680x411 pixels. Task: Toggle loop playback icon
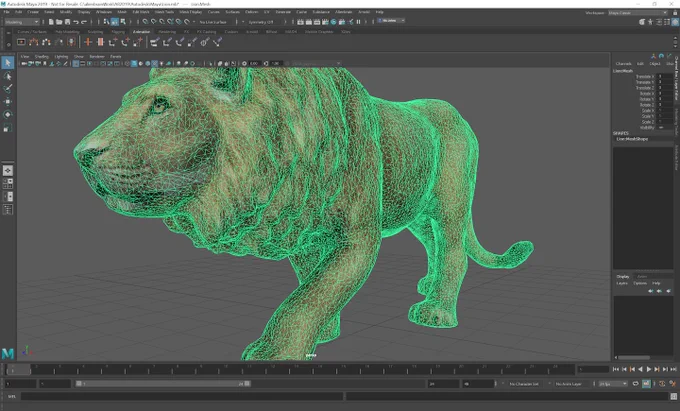point(636,384)
